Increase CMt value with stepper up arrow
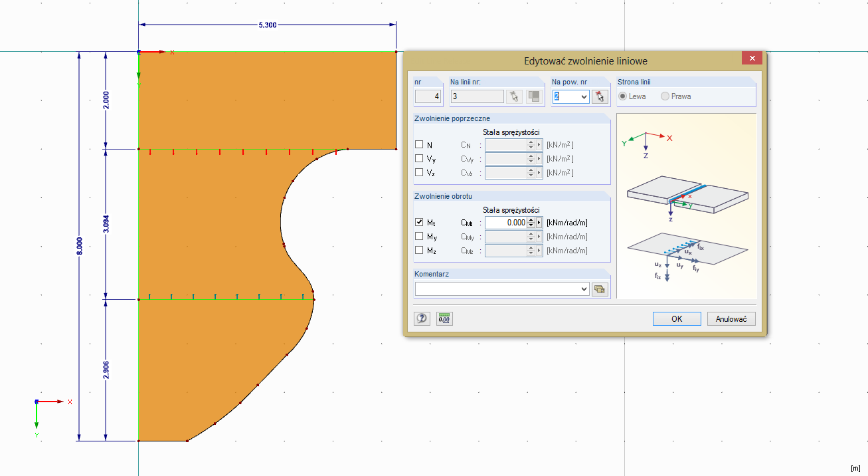 [531, 220]
